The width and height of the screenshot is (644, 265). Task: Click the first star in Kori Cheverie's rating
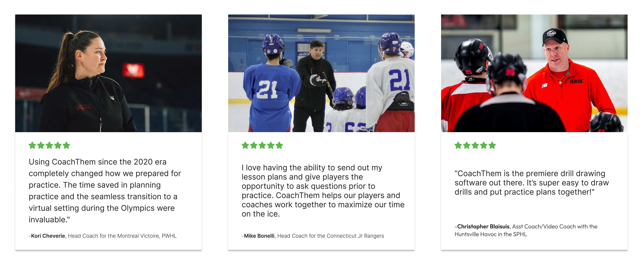[32, 145]
